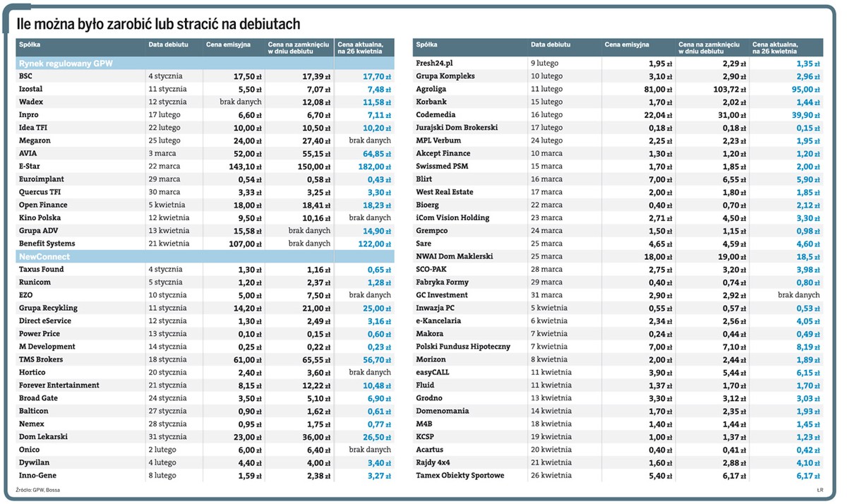Click the author initials ŁR in the corner
Image resolution: width=847 pixels, height=504 pixels.
pos(820,490)
